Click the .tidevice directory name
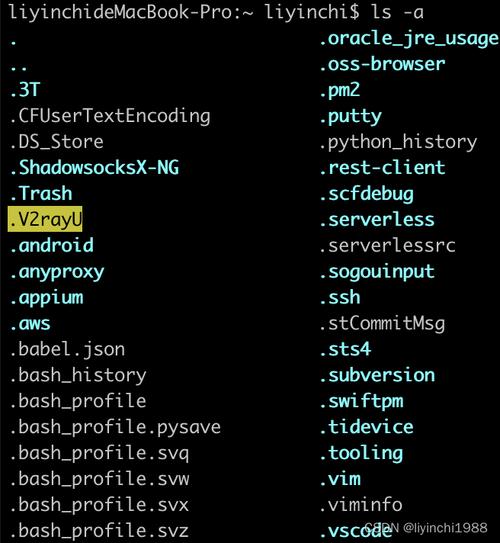 pos(366,427)
